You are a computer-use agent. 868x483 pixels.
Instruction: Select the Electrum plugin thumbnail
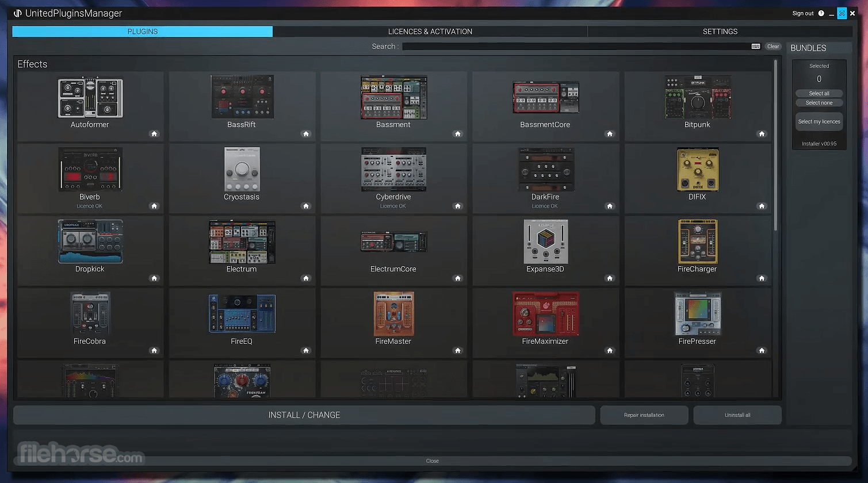pyautogui.click(x=242, y=241)
